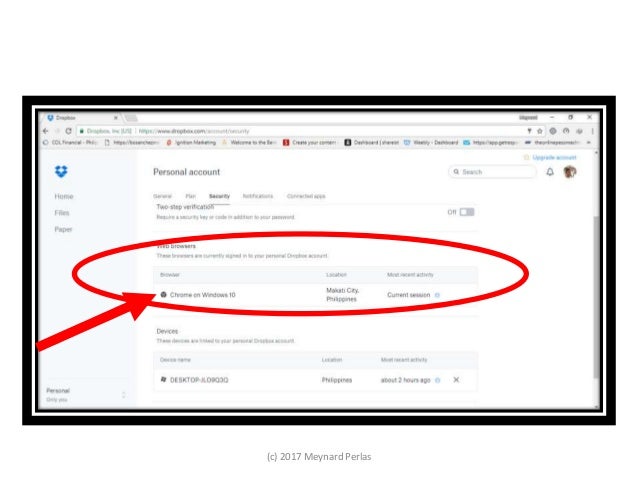Click the page vertical scrollbar
This screenshot has height=479, width=638.
596,297
